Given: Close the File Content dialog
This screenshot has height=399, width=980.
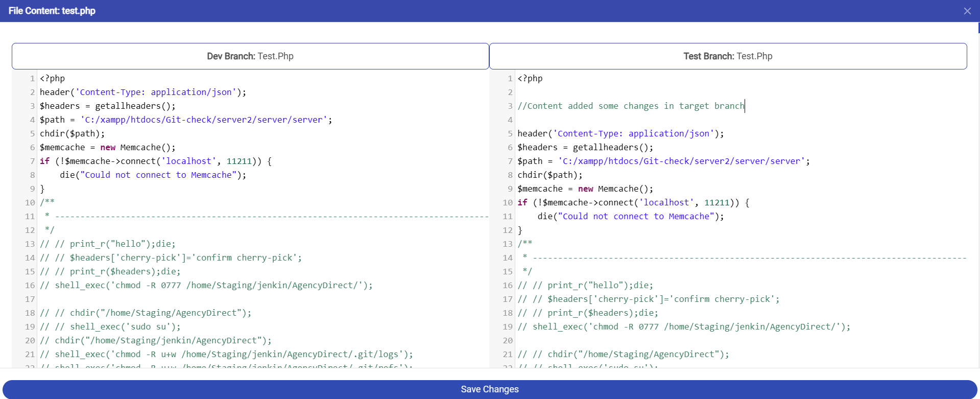Looking at the screenshot, I should click(967, 11).
